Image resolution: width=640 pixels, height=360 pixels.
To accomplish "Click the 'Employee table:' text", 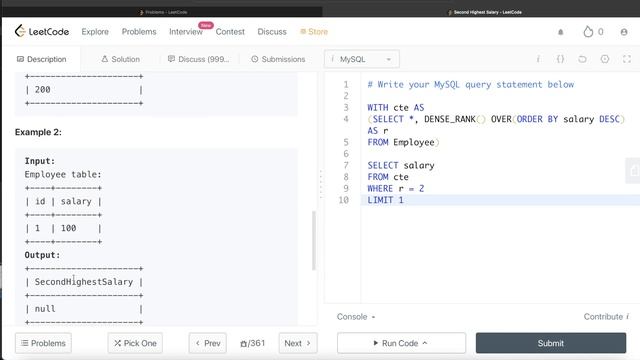I will (63, 174).
